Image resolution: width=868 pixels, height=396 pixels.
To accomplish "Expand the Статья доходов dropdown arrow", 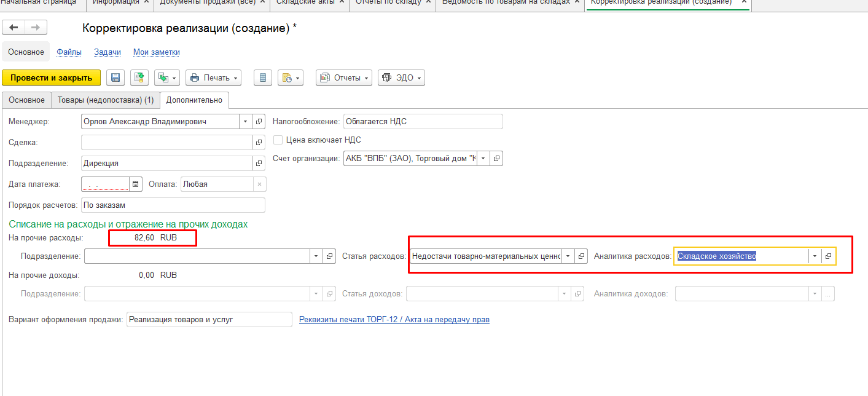I will tap(565, 294).
